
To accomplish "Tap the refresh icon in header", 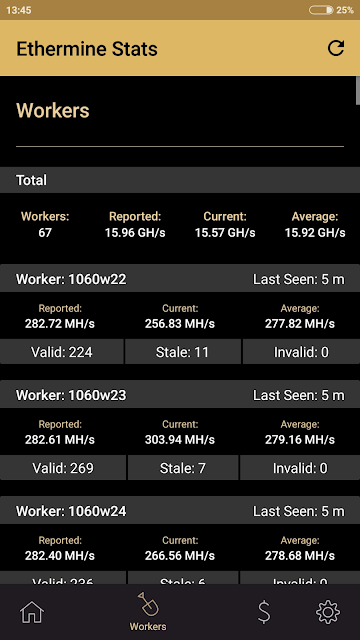I will [x=336, y=48].
